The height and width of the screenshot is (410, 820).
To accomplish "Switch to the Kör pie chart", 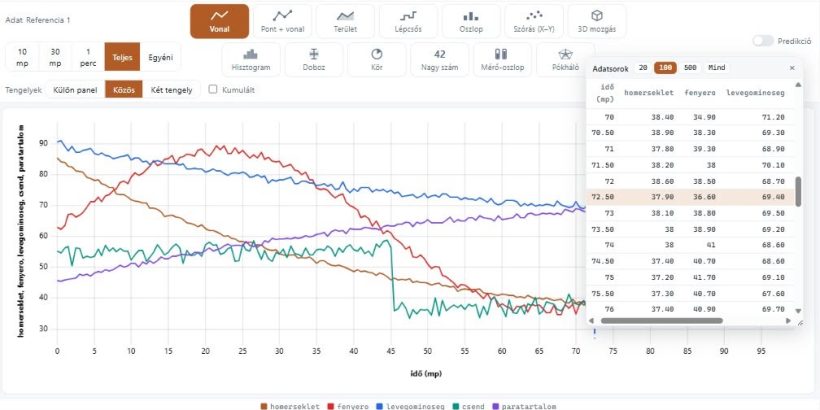I will click(377, 60).
